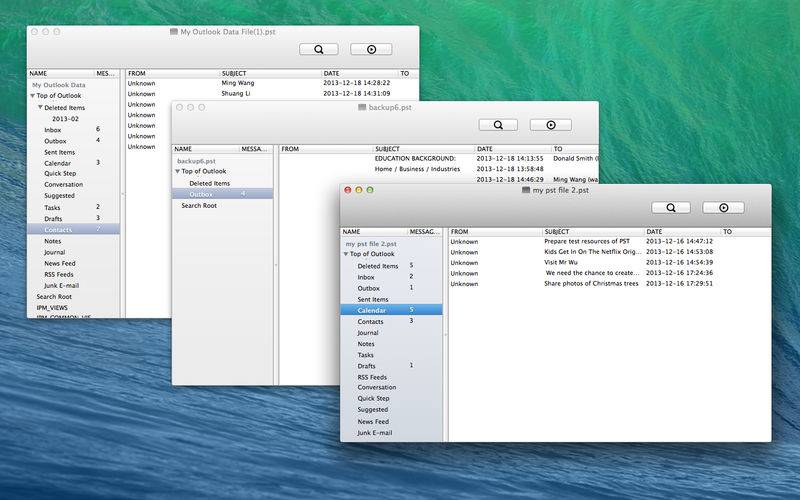Click search button in My Outlook Data File window
This screenshot has height=500, width=800.
click(318, 49)
